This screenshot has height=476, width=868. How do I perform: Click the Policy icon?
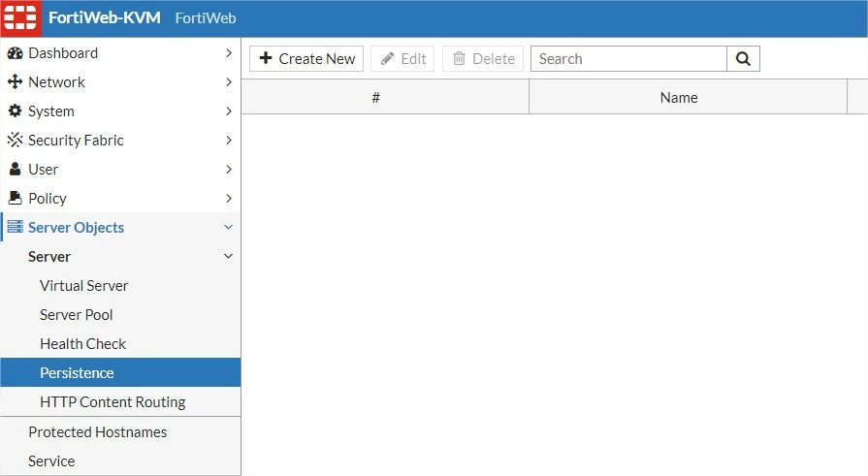(15, 198)
